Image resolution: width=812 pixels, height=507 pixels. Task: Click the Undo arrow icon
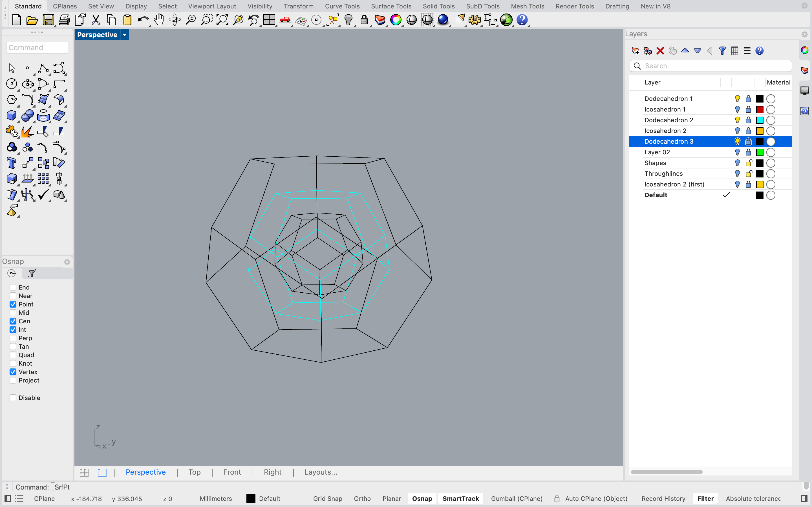143,20
